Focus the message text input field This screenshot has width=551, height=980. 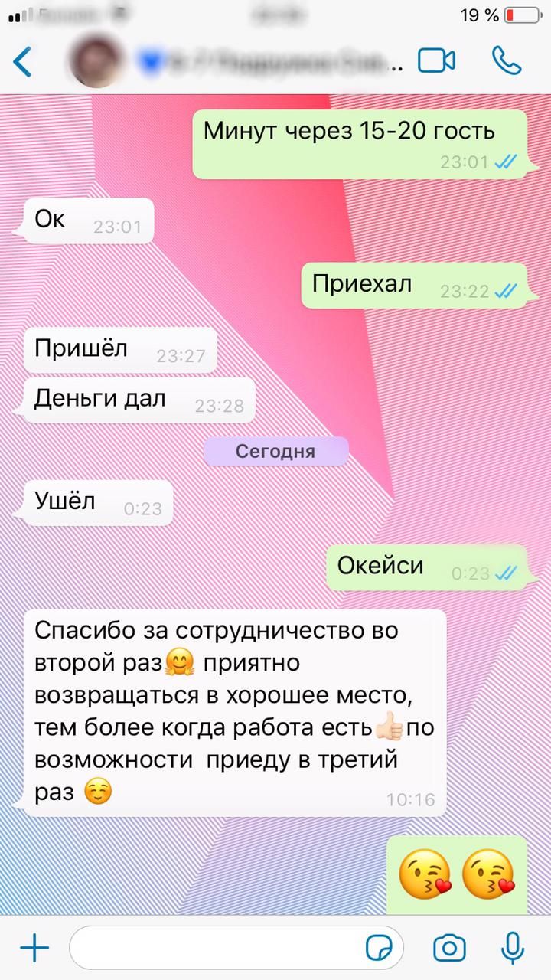tap(236, 949)
